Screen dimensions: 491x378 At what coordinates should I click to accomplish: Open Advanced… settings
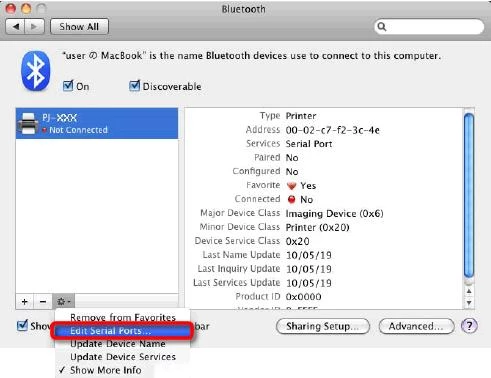[416, 326]
